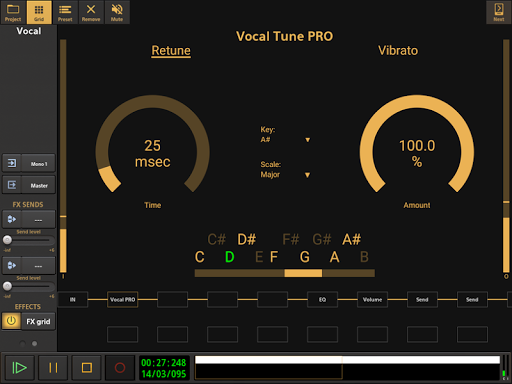Viewport: 512px width, 384px height.
Task: Click the first Send level slider knob
Action: point(7,240)
